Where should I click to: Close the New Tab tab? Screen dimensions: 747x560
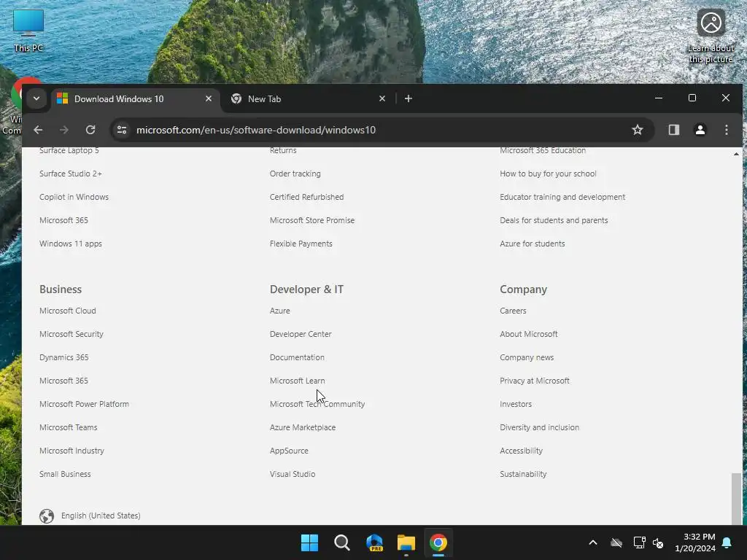[382, 98]
